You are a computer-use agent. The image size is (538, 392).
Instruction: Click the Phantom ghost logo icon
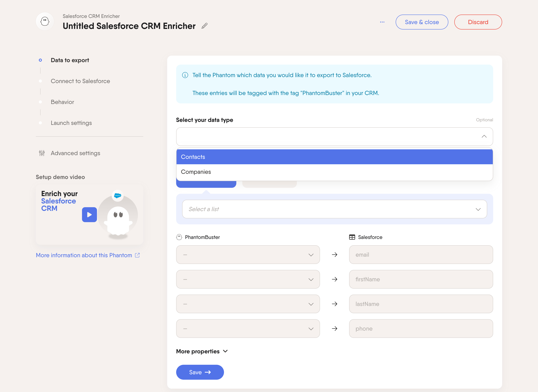45,21
